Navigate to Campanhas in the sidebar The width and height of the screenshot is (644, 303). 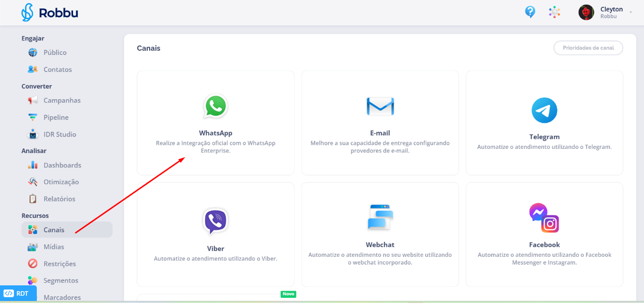[x=62, y=100]
